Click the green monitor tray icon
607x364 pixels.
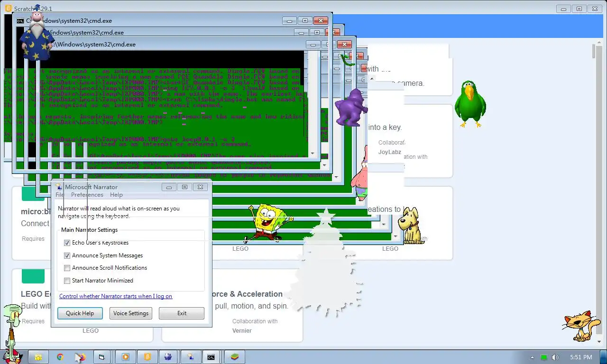tap(544, 357)
